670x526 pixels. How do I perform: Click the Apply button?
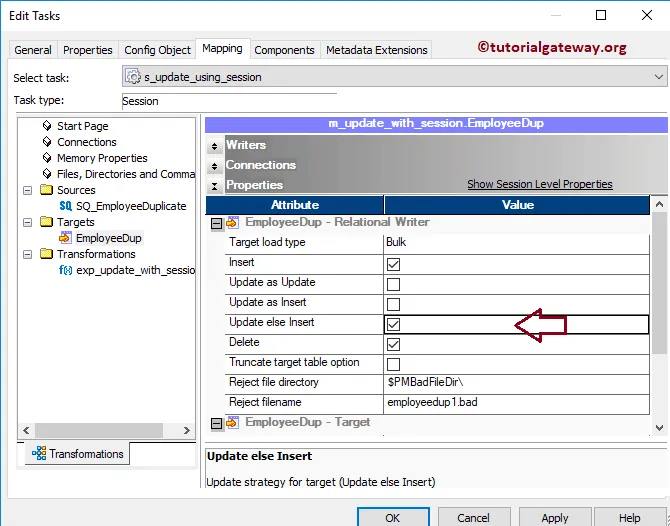tap(555, 517)
